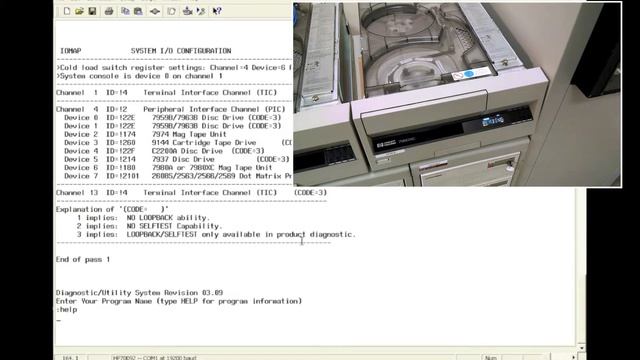
Task: Click the cursor position status bar cell
Action: [70, 358]
